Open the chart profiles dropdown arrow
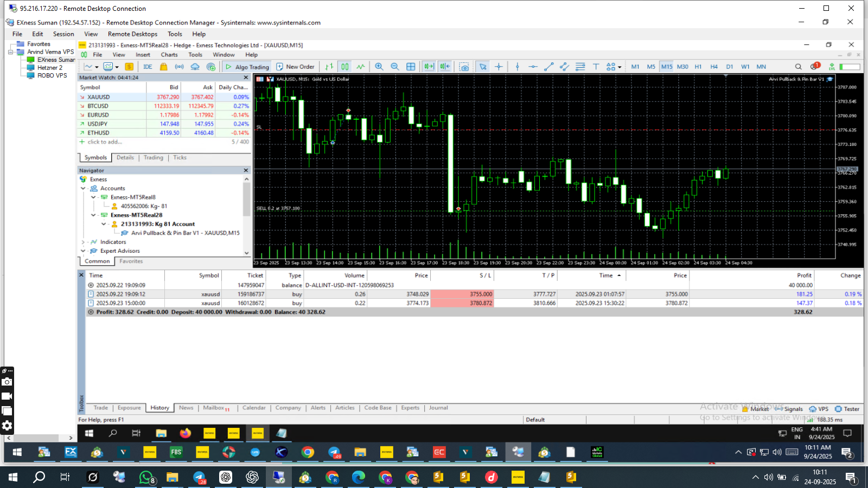868x488 pixels. tap(117, 67)
